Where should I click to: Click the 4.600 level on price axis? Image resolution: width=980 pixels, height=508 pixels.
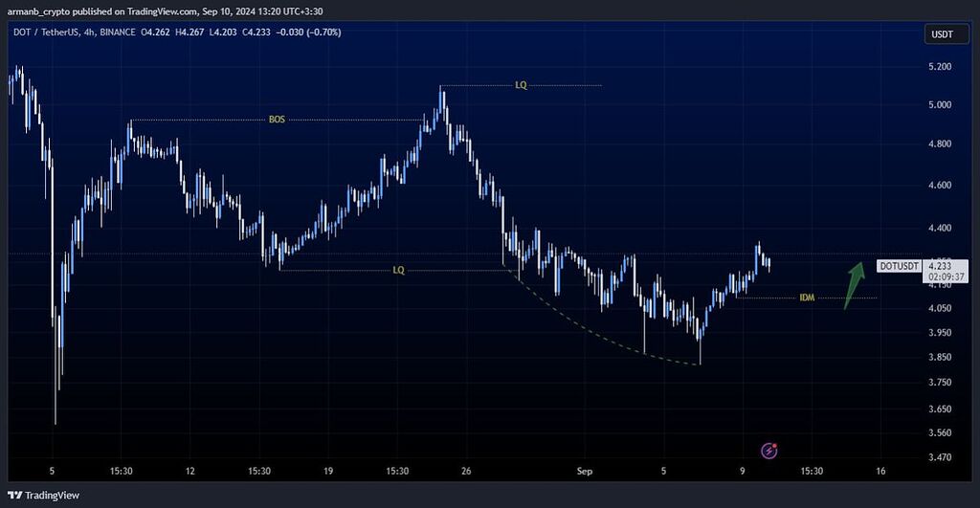(x=939, y=185)
